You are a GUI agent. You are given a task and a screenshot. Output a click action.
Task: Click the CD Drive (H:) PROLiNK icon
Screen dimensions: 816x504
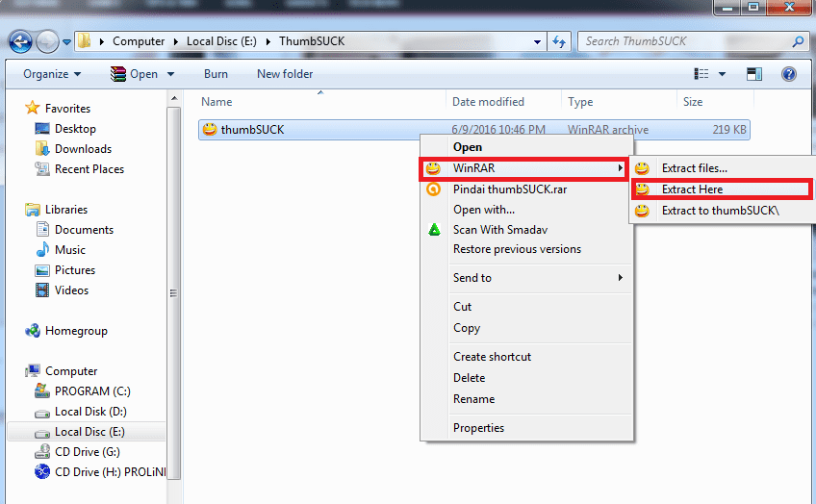[x=42, y=471]
